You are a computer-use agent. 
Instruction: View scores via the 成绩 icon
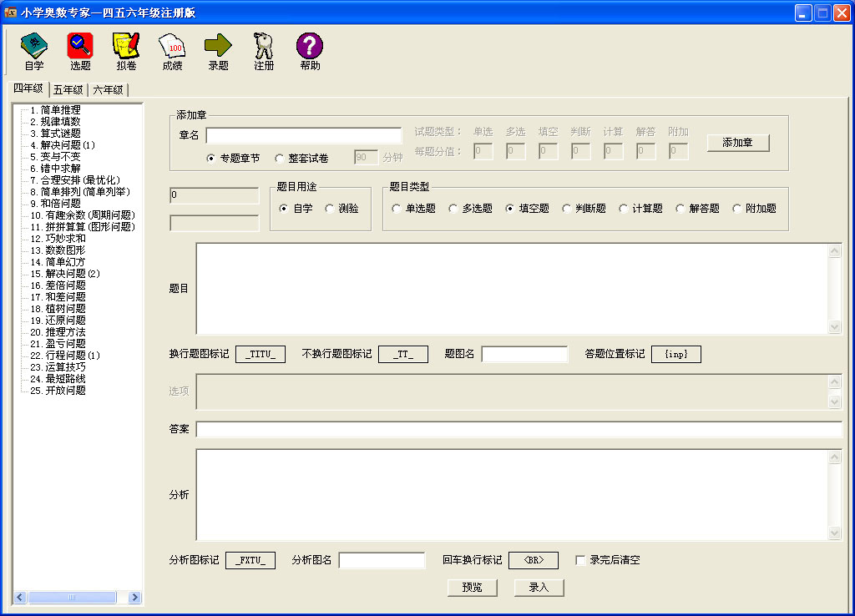point(172,52)
